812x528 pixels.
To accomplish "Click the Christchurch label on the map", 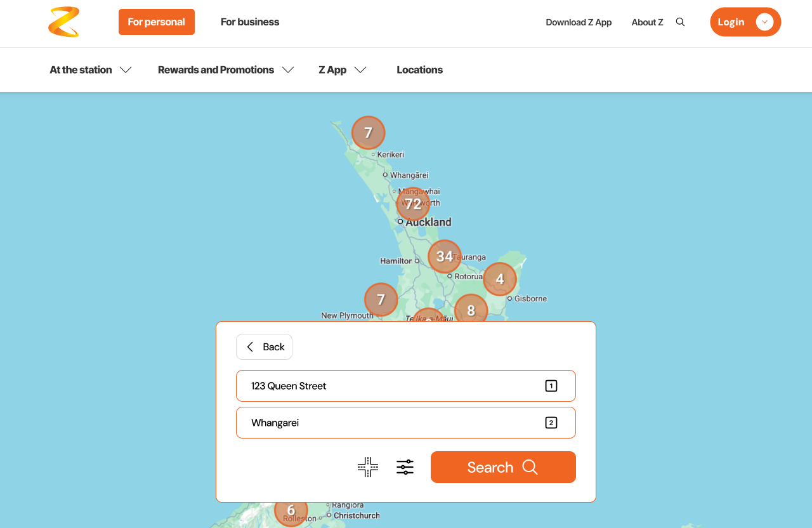I will (x=357, y=516).
